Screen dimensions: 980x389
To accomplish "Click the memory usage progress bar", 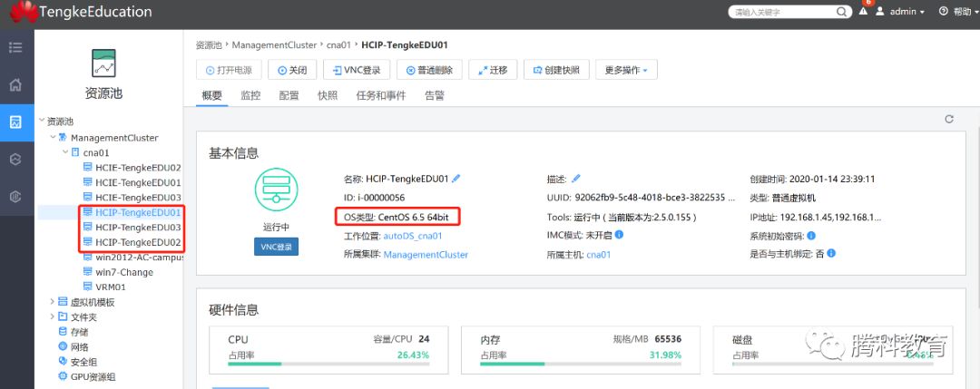I will 582,364.
